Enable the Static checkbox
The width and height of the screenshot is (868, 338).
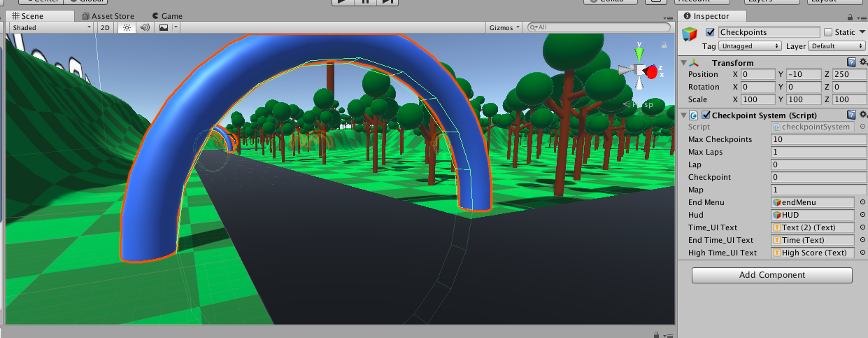[828, 32]
